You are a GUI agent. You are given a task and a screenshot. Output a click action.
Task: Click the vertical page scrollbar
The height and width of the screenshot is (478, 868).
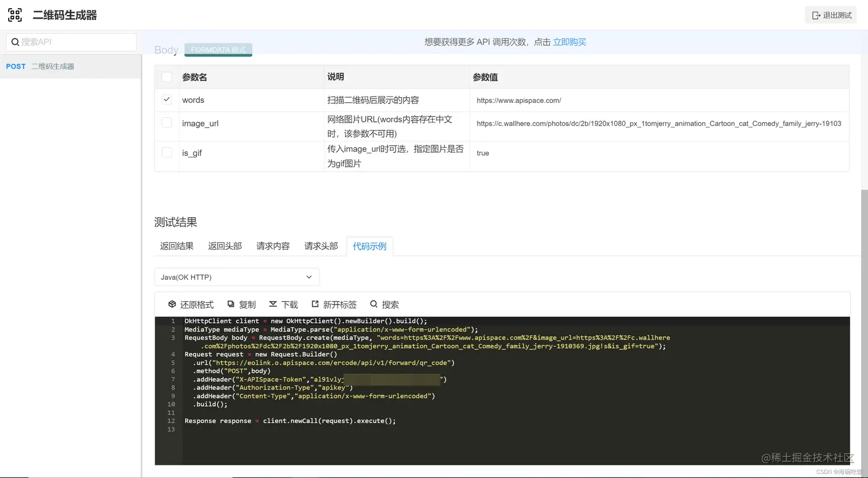865,333
